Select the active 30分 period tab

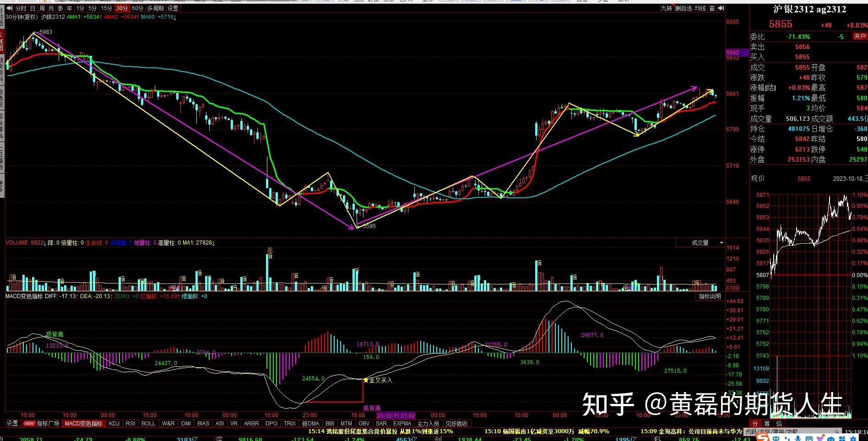pos(122,8)
